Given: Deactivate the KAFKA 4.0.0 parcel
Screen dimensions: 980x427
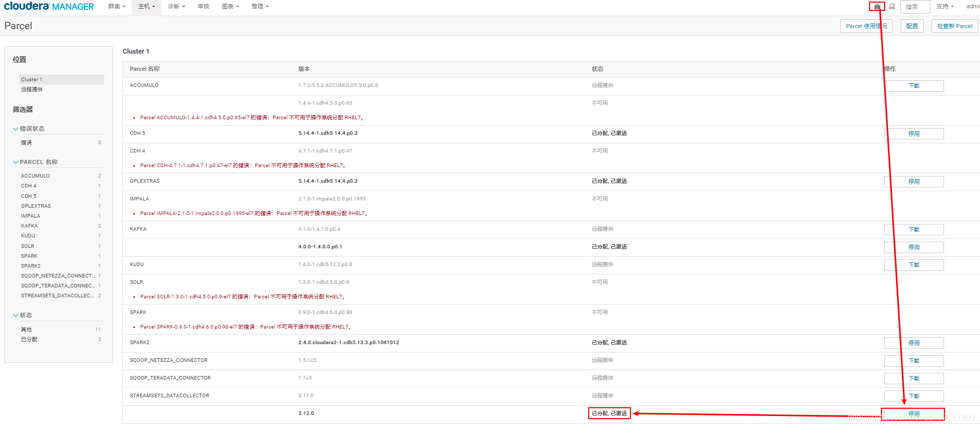Looking at the screenshot, I should pyautogui.click(x=914, y=247).
